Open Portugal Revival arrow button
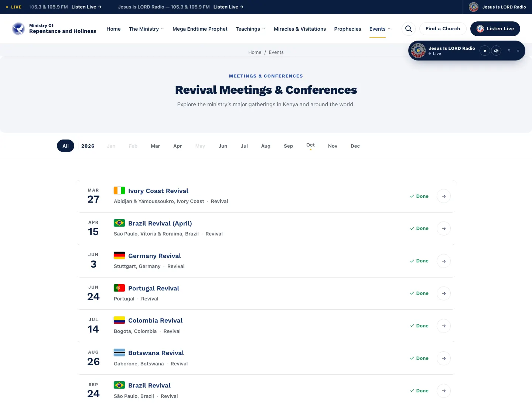This screenshot has width=532, height=406. click(x=444, y=293)
